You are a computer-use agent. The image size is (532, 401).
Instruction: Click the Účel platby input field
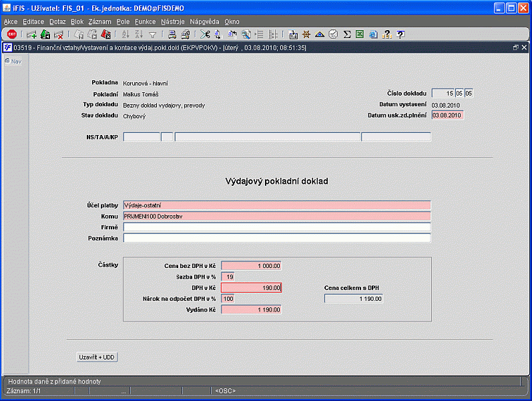(276, 205)
